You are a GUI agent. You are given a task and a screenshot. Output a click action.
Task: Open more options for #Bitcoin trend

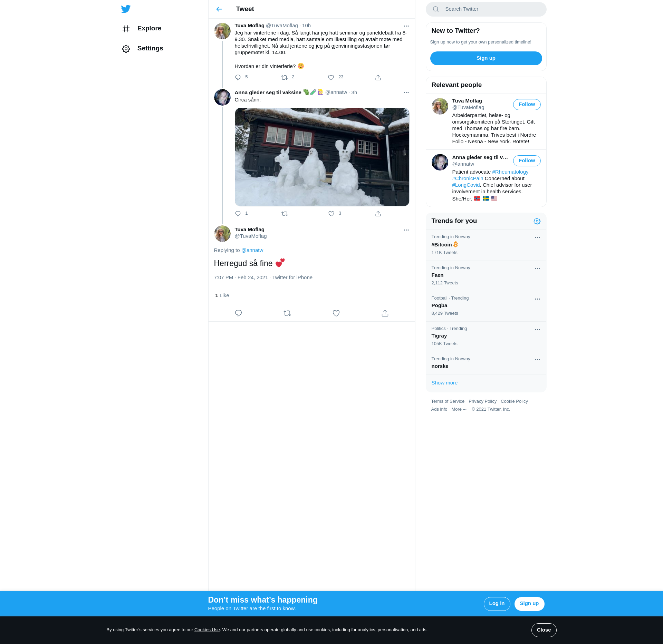537,238
